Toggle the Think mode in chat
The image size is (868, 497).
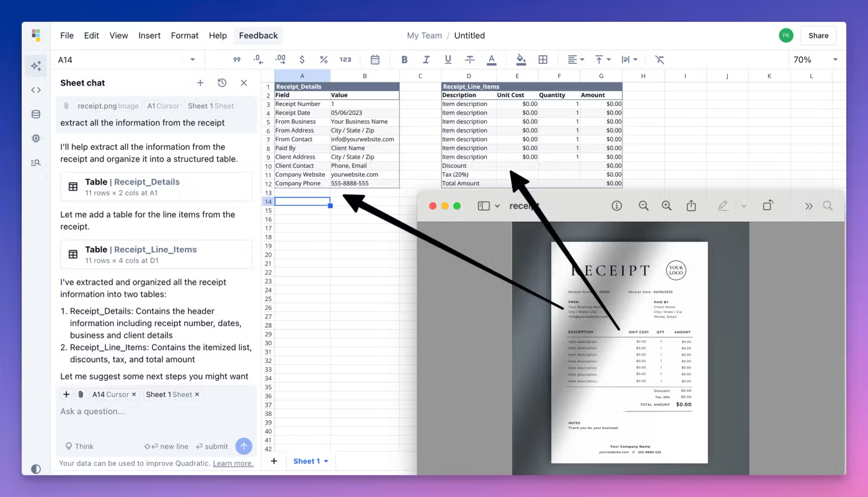coord(79,446)
